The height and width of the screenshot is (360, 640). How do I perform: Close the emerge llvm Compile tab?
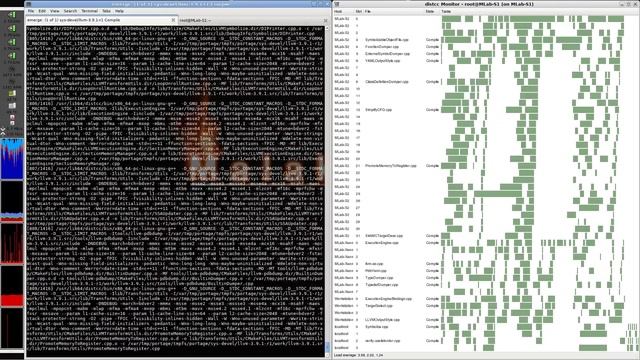pos(173,20)
